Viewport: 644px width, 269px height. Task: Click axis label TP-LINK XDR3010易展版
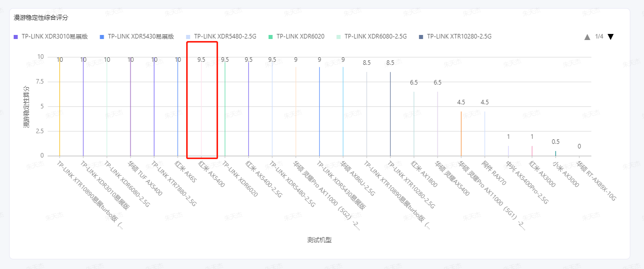pyautogui.click(x=105, y=185)
